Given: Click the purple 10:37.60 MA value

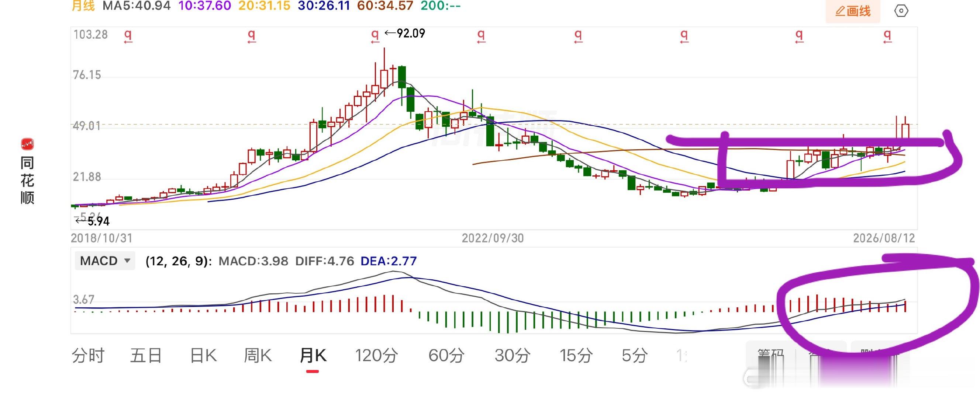Looking at the screenshot, I should [205, 5].
